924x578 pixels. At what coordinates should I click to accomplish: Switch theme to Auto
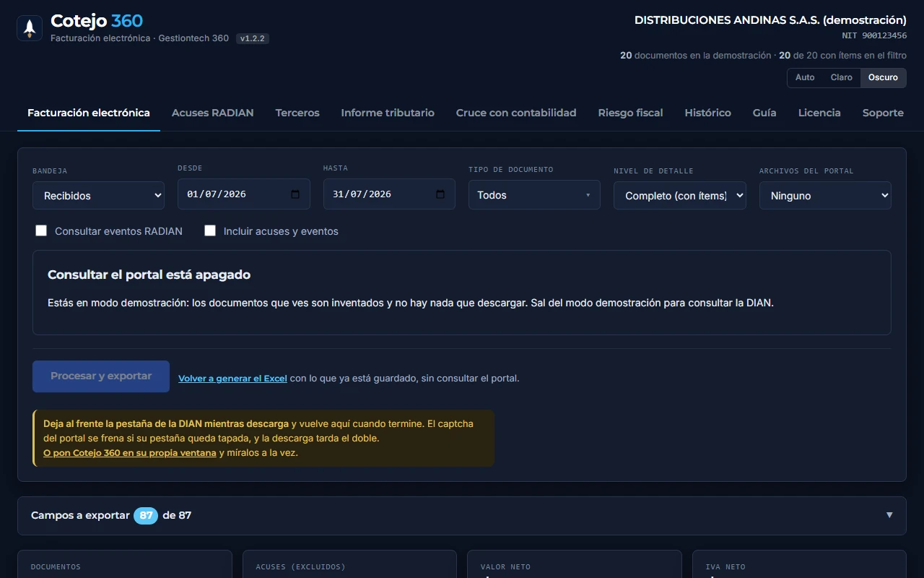pyautogui.click(x=805, y=77)
